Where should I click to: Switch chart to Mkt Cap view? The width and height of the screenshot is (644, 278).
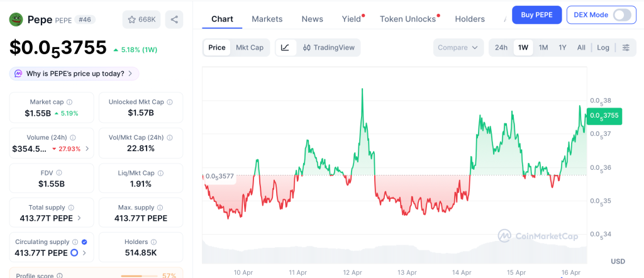[250, 48]
